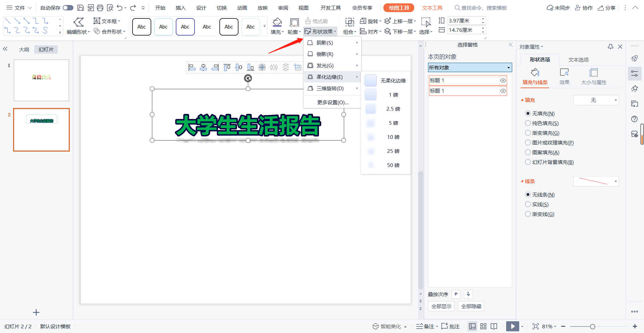Pin the object properties panel

point(610,47)
